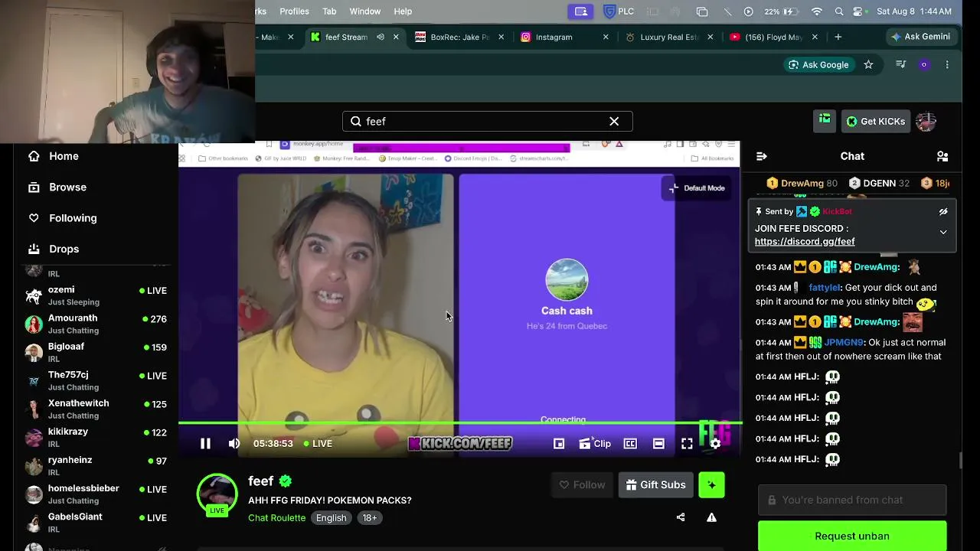Open ryanheinz IRL stream

[x=96, y=465]
